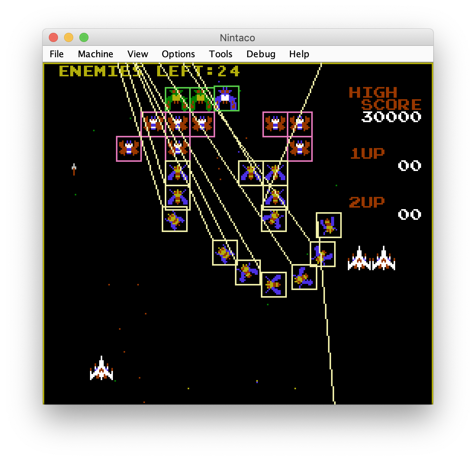Click the red butterfly in lower-right pink box
Screen dimensions: 476x461
[300, 148]
